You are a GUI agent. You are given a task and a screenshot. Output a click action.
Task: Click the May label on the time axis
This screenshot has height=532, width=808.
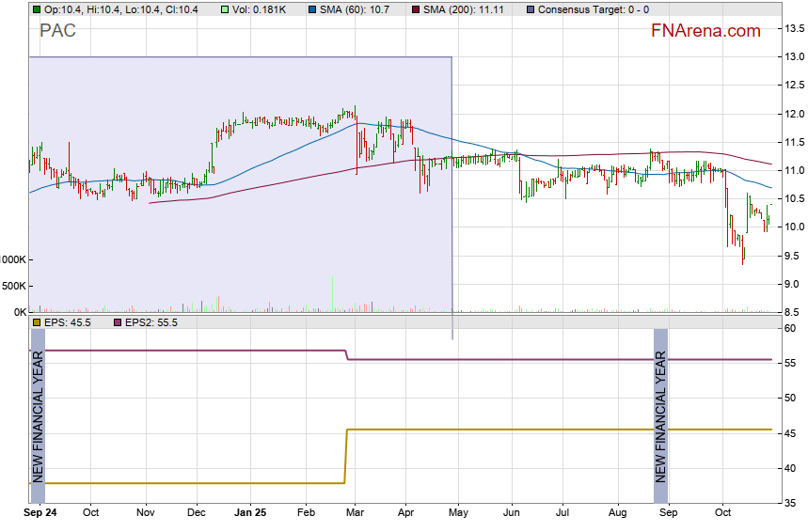(x=457, y=513)
